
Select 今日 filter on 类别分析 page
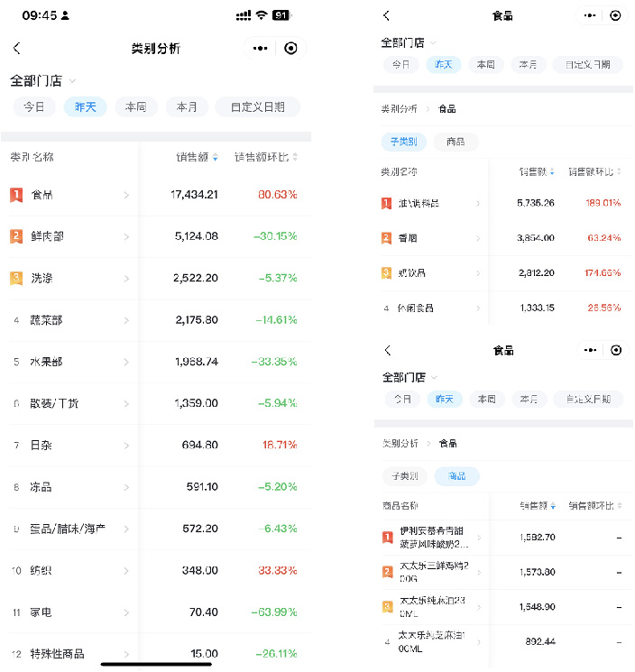click(x=34, y=106)
